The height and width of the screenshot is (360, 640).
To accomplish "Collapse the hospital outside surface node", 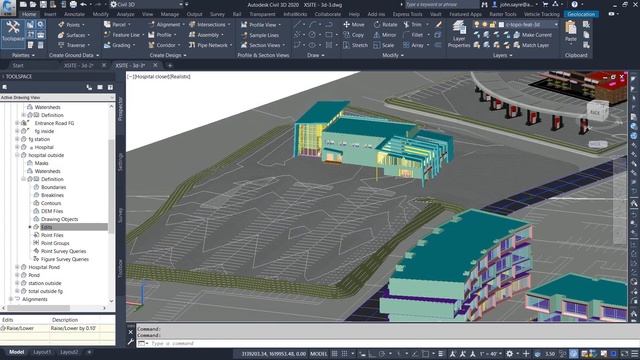I will 17,155.
